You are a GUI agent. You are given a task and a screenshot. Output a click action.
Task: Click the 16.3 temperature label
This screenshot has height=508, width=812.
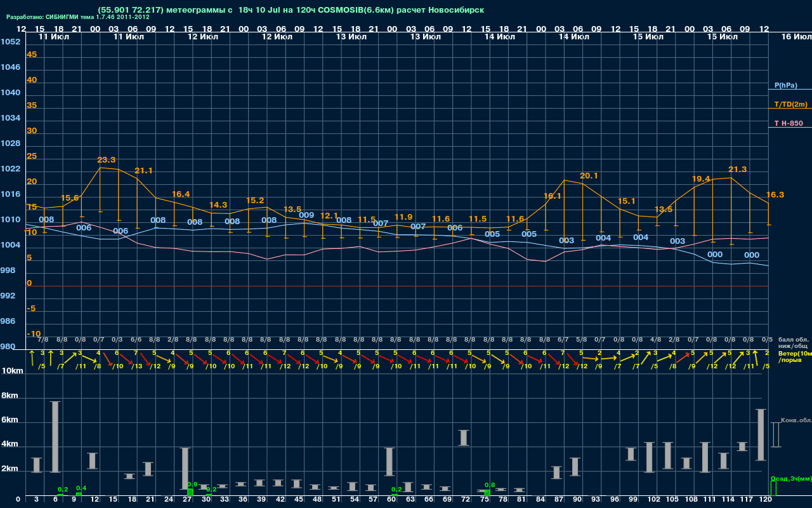point(775,195)
